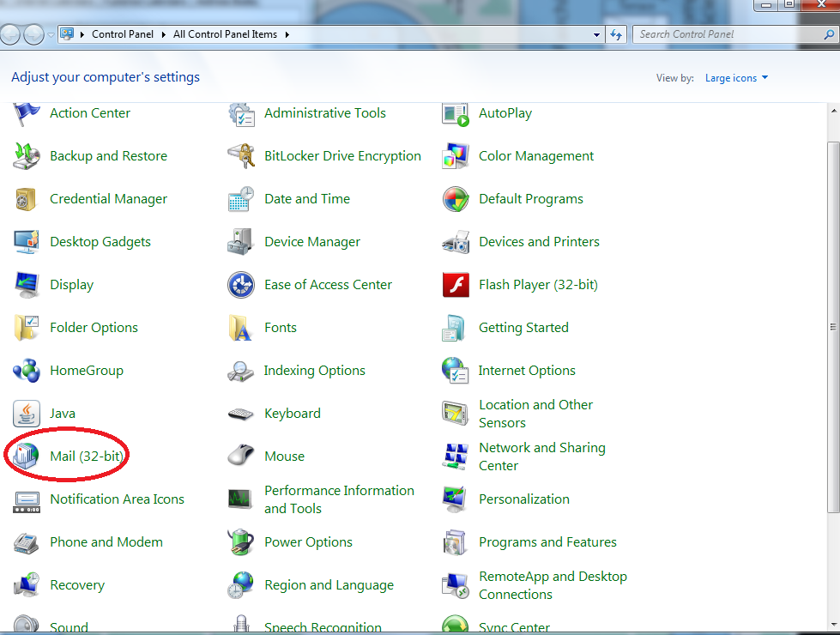Screen dimensions: 840x635
Task: Click the HomeGroup spheres icon
Action: [27, 371]
